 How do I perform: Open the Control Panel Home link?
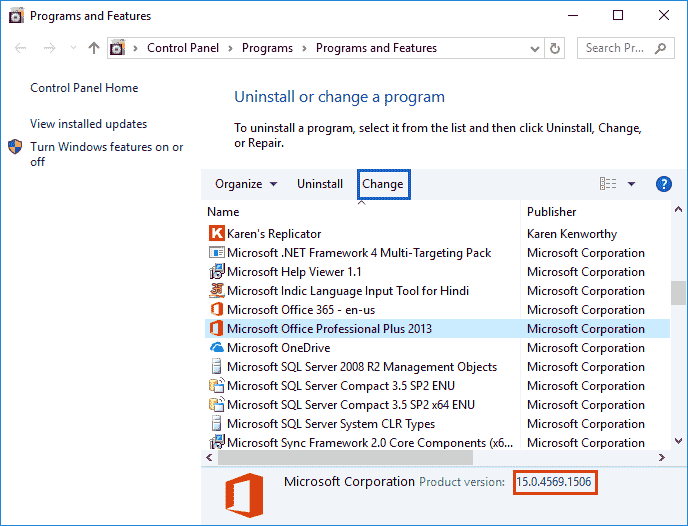(84, 88)
